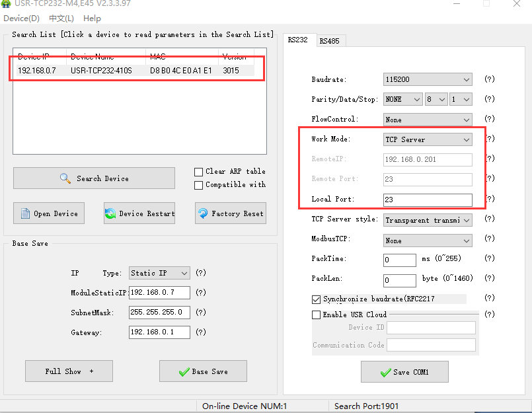The image size is (532, 413).
Task: Open help (?) for TCP Server style
Action: pyautogui.click(x=490, y=219)
